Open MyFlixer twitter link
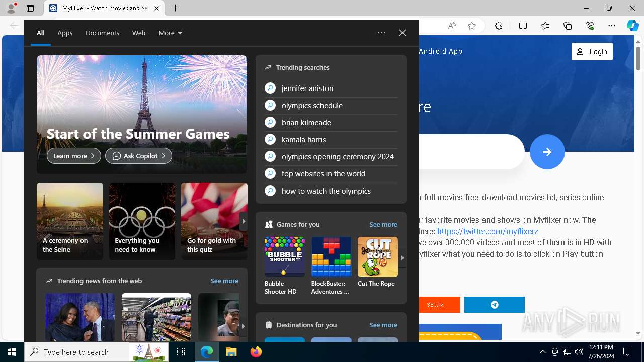The width and height of the screenshot is (644, 362). coord(488,231)
